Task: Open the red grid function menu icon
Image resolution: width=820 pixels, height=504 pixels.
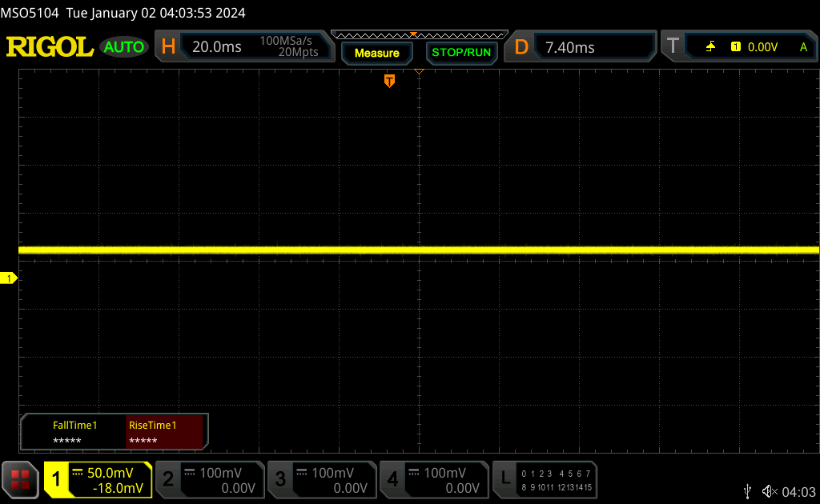Action: [20, 479]
